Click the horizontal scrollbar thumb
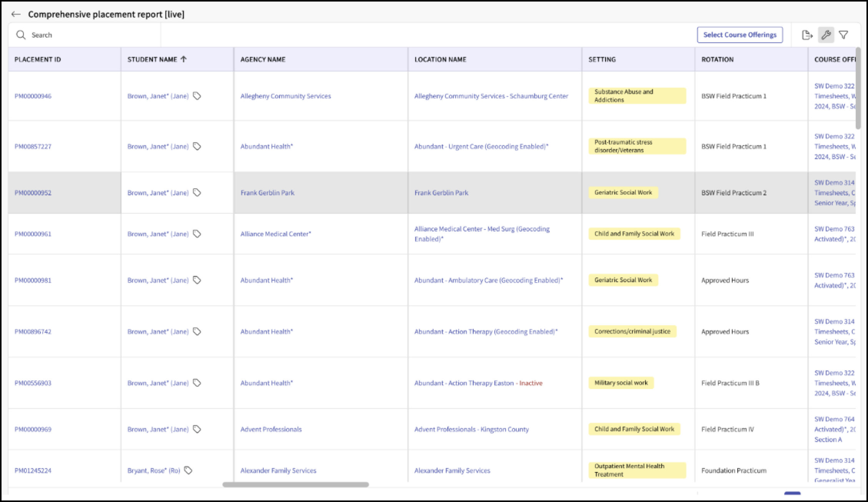 coord(296,485)
